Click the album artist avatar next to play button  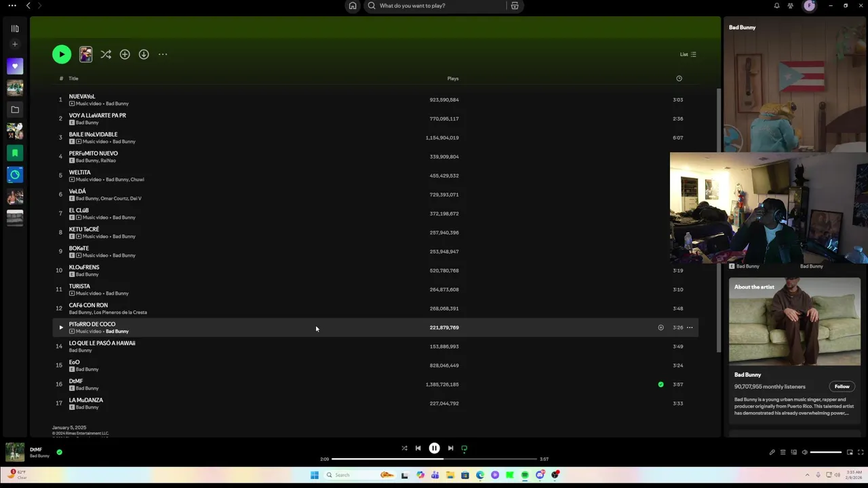85,54
